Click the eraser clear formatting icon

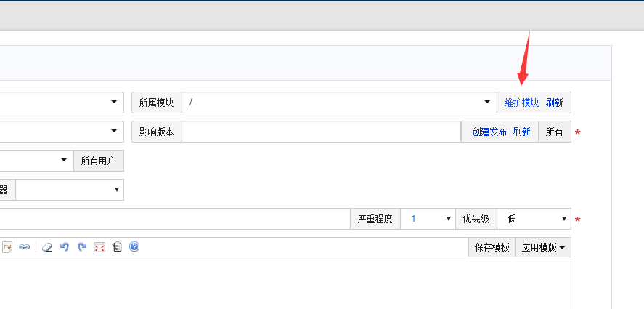pos(47,247)
